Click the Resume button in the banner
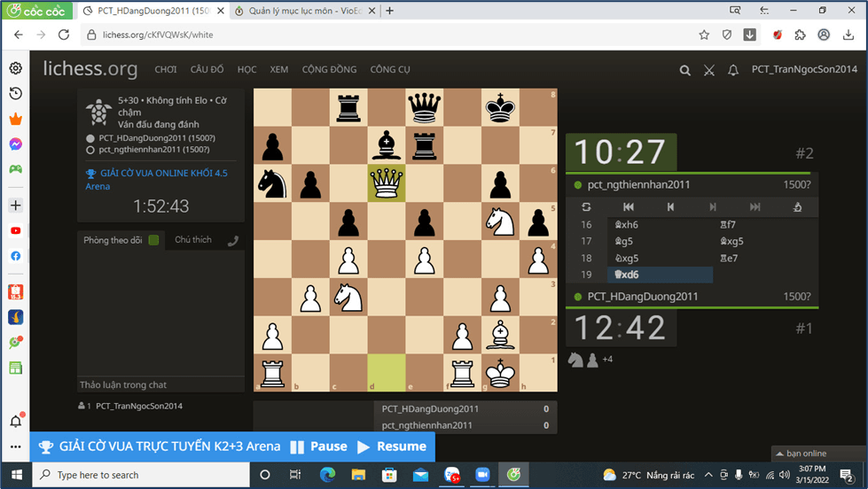868x489 pixels. [x=391, y=446]
